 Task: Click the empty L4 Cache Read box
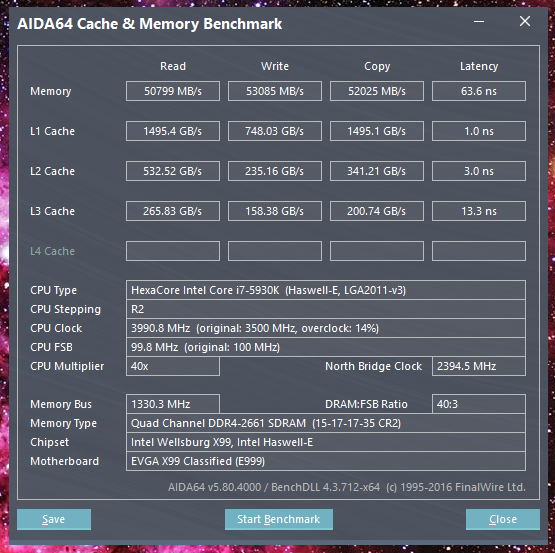point(173,251)
